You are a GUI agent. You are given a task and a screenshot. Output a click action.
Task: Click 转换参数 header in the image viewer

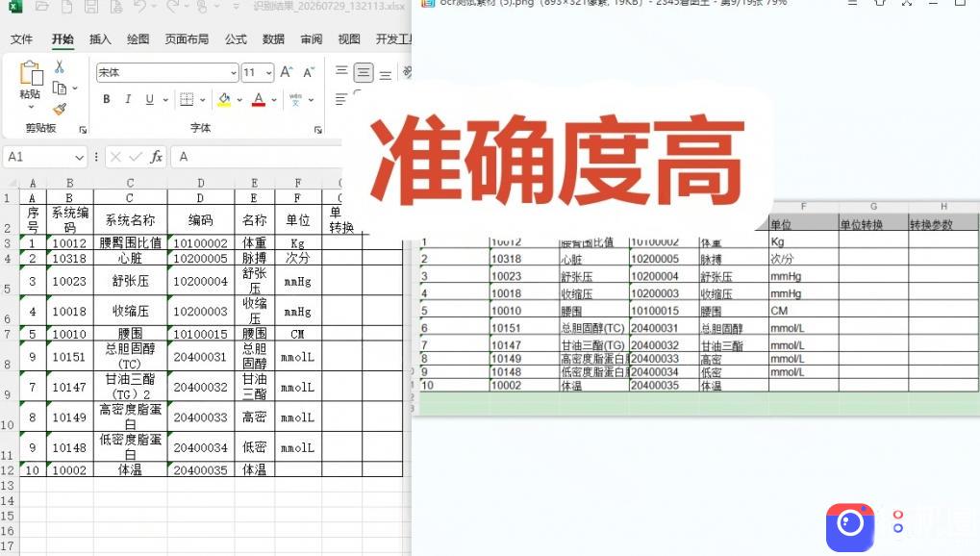pyautogui.click(x=931, y=224)
